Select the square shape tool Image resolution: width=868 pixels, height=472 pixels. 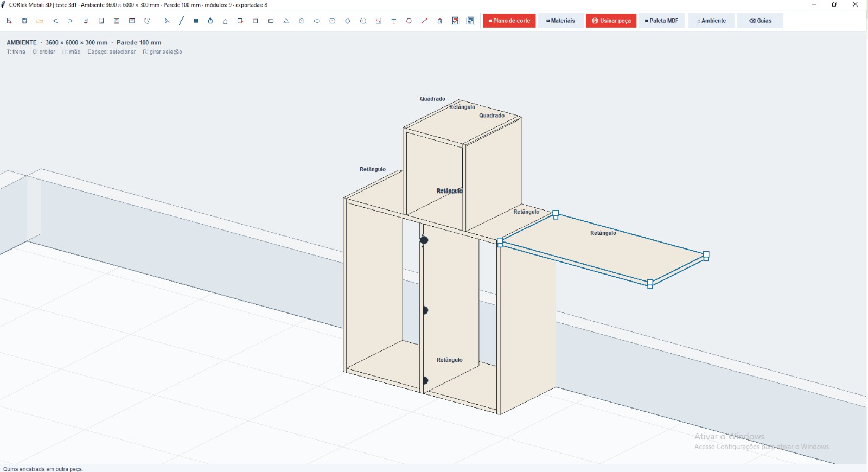256,21
